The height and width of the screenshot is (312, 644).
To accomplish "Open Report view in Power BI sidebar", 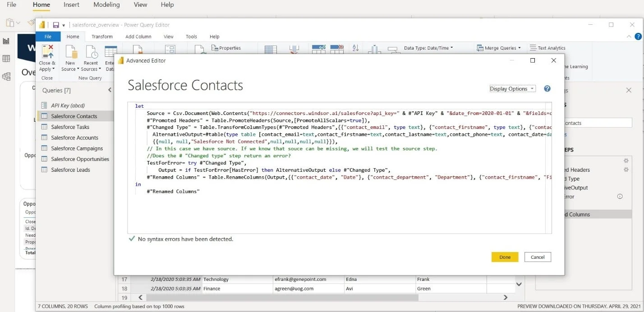I will [x=6, y=41].
